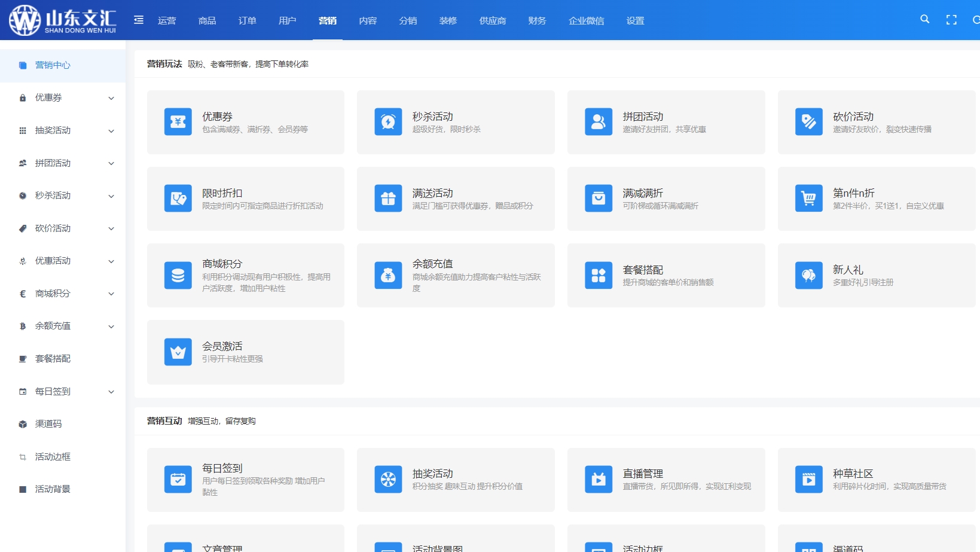Expand the 每日签到 sidebar submenu arrow
Screen dimensions: 980x552
pyautogui.click(x=111, y=392)
